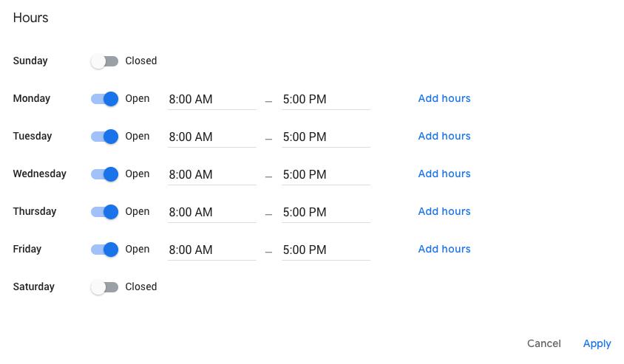Toggle Wednesday open status off
Image resolution: width=624 pixels, height=364 pixels.
(x=104, y=174)
